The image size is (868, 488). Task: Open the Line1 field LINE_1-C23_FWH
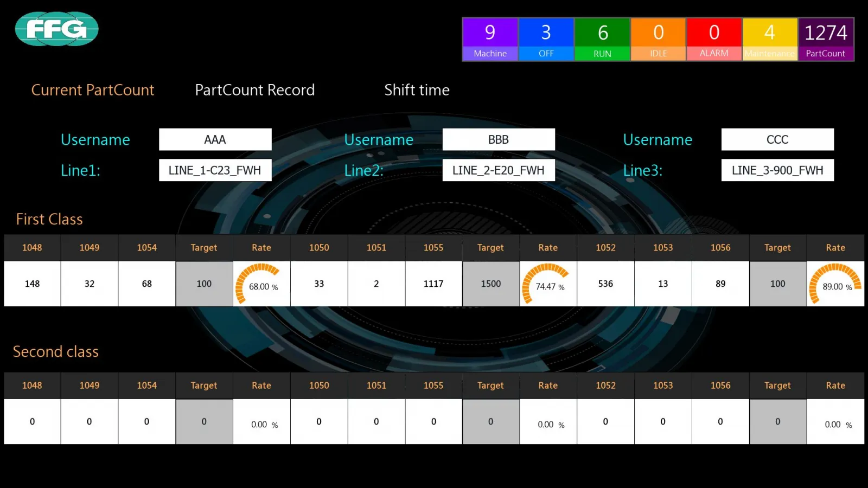click(215, 170)
